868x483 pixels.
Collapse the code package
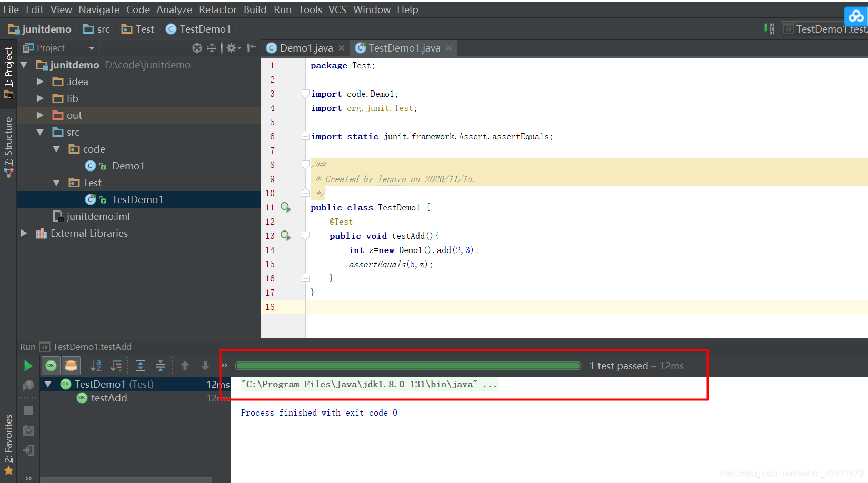click(x=56, y=149)
